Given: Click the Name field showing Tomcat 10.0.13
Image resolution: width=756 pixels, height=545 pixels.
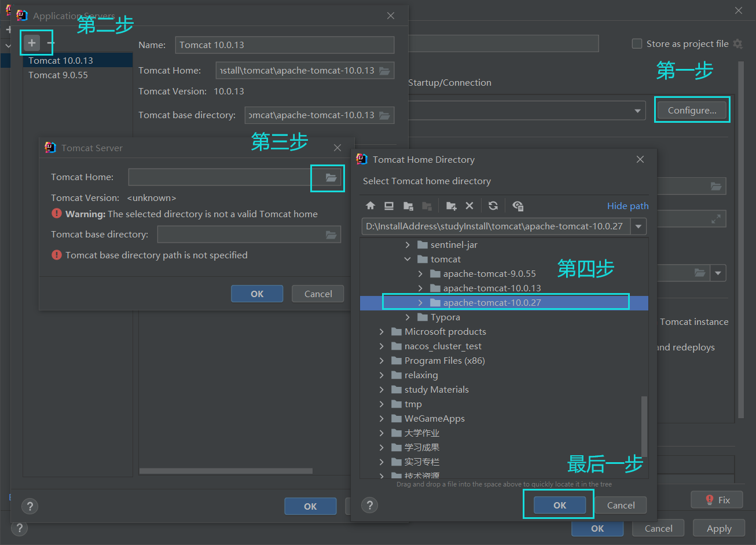Looking at the screenshot, I should [285, 45].
